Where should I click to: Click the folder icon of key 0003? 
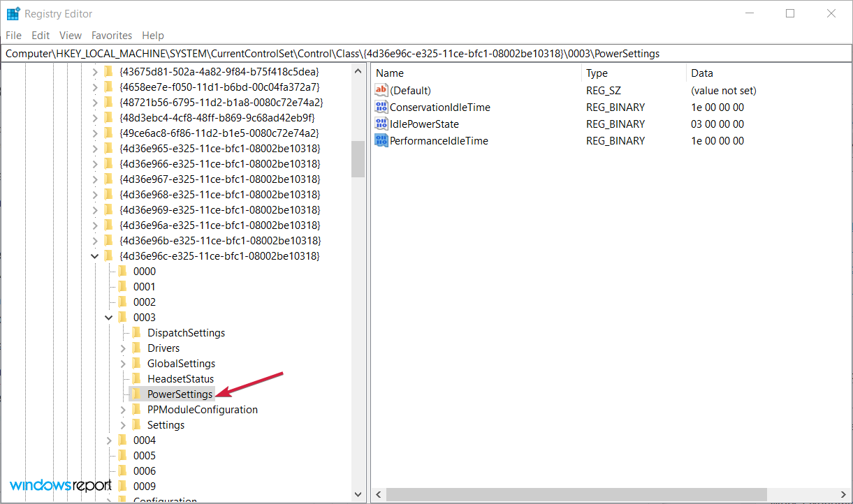pos(122,317)
